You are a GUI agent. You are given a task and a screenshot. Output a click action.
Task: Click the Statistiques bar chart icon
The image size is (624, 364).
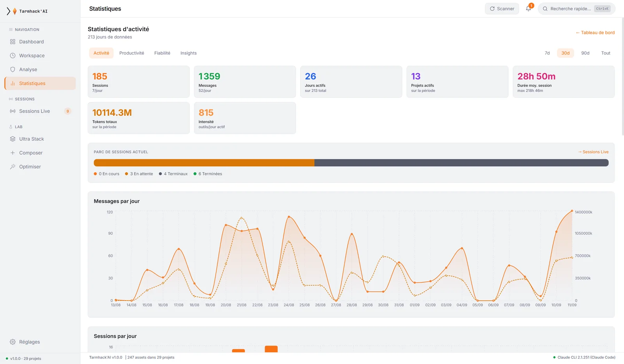point(12,83)
